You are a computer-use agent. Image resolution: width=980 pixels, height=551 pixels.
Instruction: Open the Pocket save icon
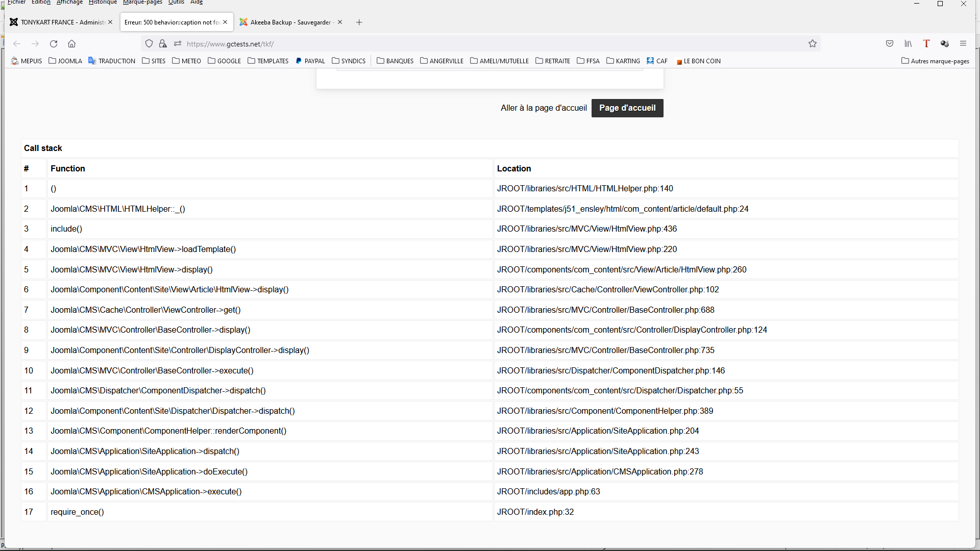click(x=890, y=44)
